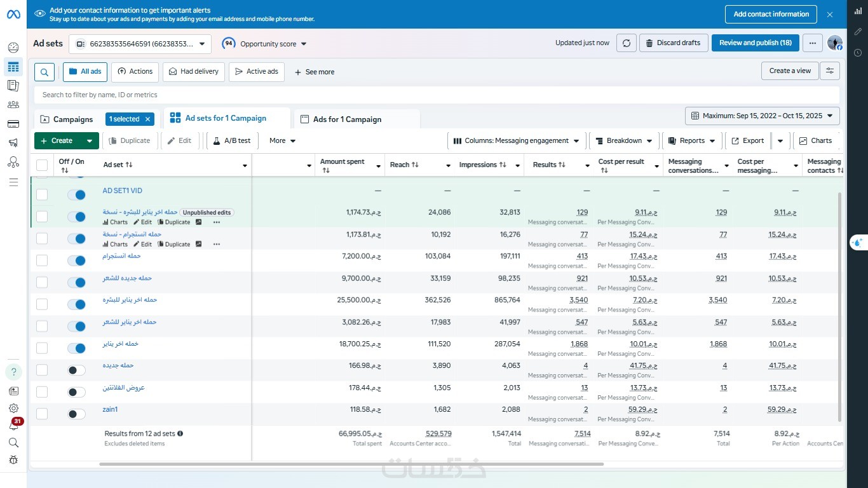Click the refresh data icon
Image resolution: width=868 pixels, height=488 pixels.
point(627,43)
